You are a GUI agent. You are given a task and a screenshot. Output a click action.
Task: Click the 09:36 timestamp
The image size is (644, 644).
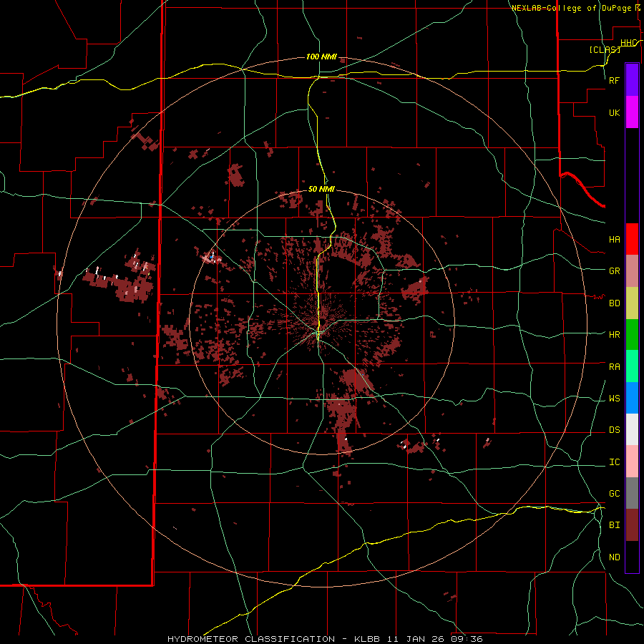click(467, 639)
